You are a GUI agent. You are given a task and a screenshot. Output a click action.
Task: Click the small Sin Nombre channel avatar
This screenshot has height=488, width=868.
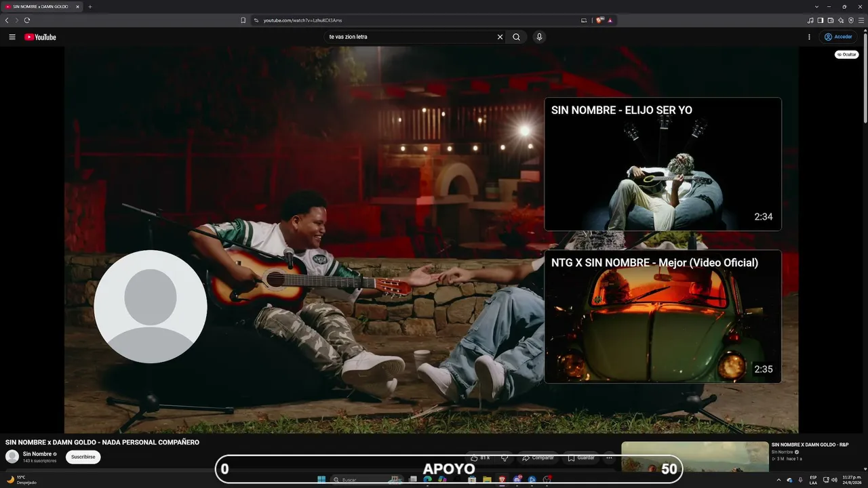click(12, 457)
